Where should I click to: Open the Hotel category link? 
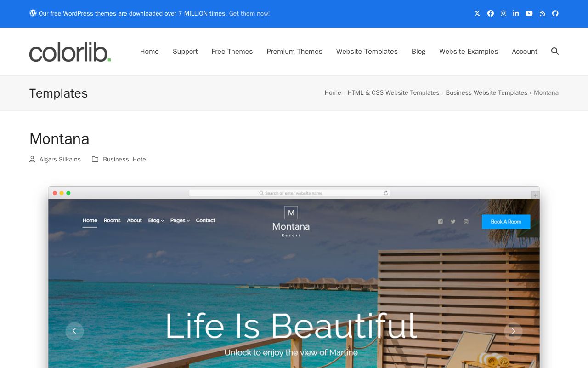[140, 160]
